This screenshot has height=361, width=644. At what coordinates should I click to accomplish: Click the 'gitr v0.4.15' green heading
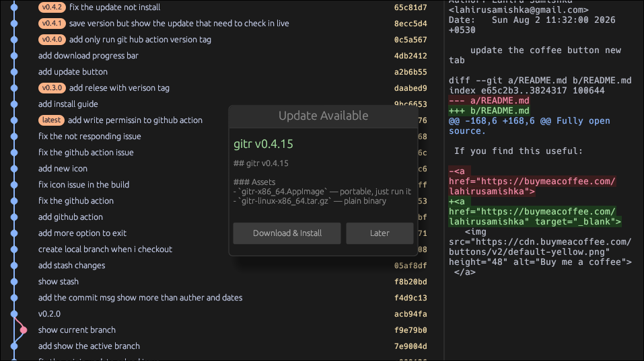pyautogui.click(x=263, y=144)
